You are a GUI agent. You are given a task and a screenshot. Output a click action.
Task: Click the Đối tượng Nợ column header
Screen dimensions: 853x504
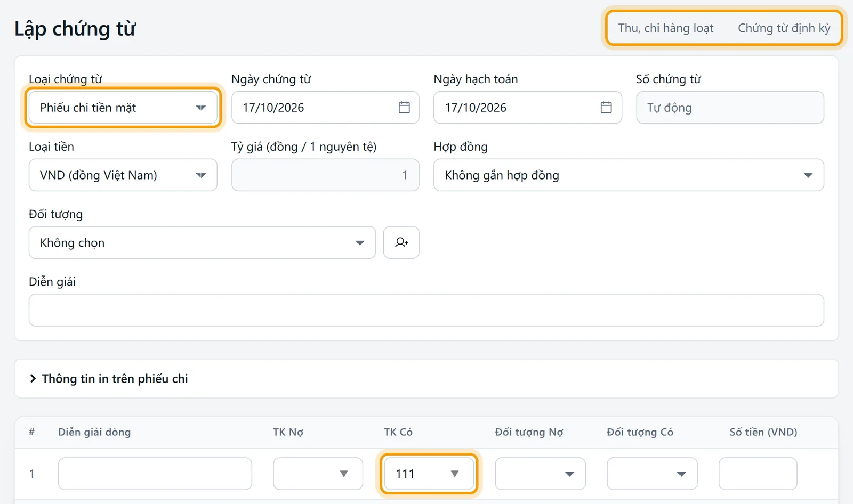point(529,432)
